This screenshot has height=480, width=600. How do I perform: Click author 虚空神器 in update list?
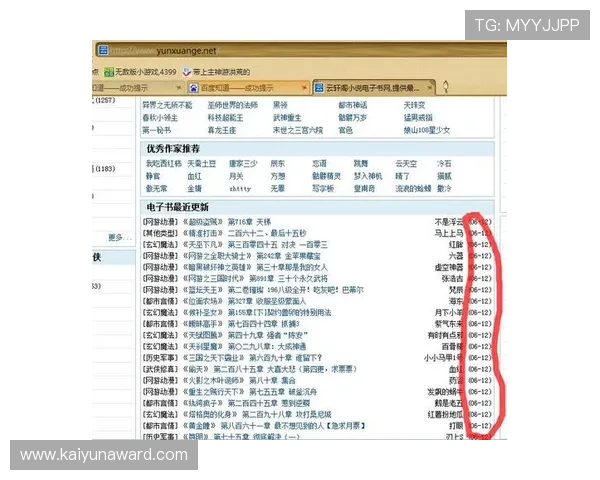click(x=449, y=267)
